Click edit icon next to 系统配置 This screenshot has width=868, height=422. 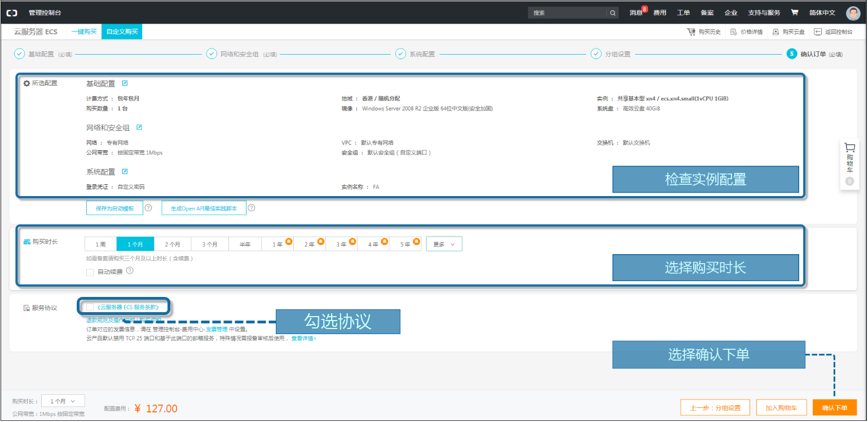pos(125,171)
